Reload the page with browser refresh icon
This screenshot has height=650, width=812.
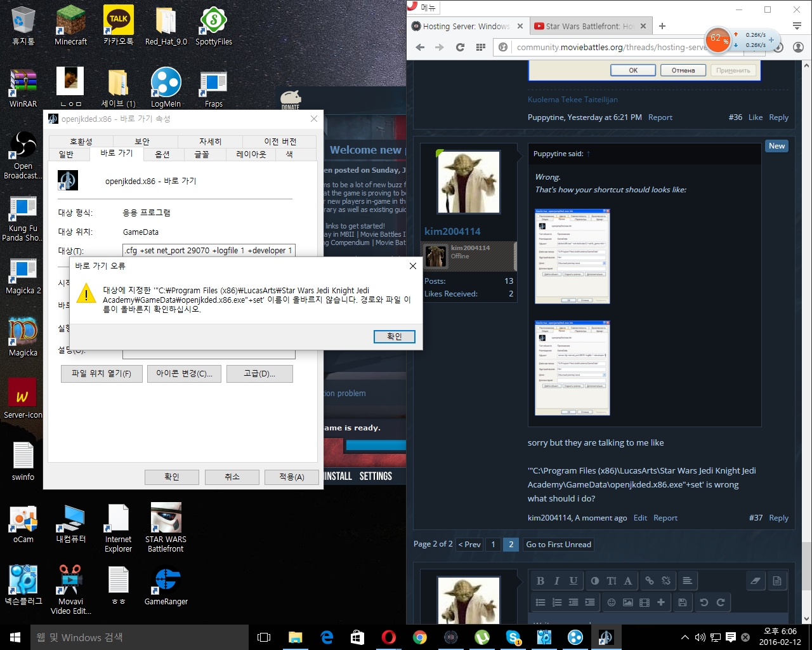[460, 47]
